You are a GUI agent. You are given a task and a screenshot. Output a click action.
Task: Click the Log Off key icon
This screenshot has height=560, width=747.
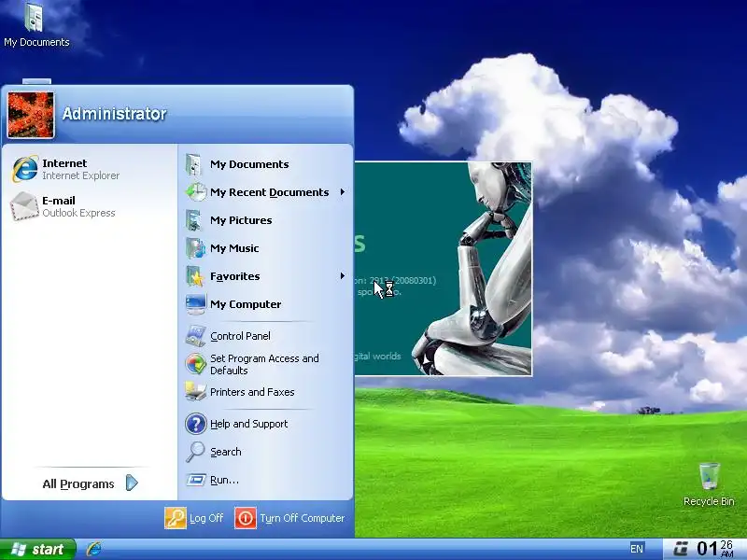pos(176,518)
